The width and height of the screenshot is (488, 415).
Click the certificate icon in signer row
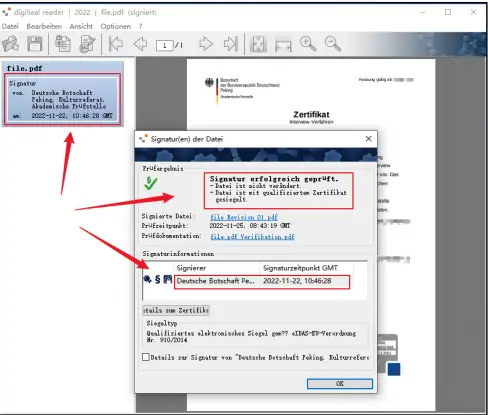point(168,279)
